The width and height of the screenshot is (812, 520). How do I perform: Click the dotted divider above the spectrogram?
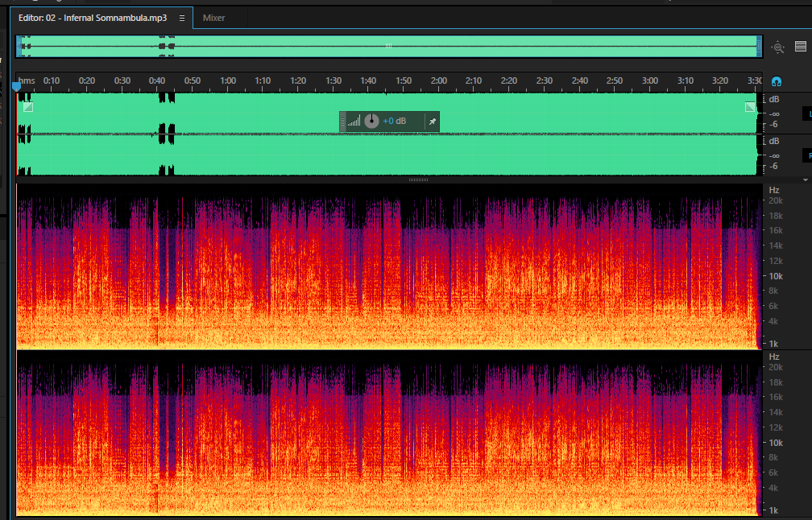tap(418, 180)
